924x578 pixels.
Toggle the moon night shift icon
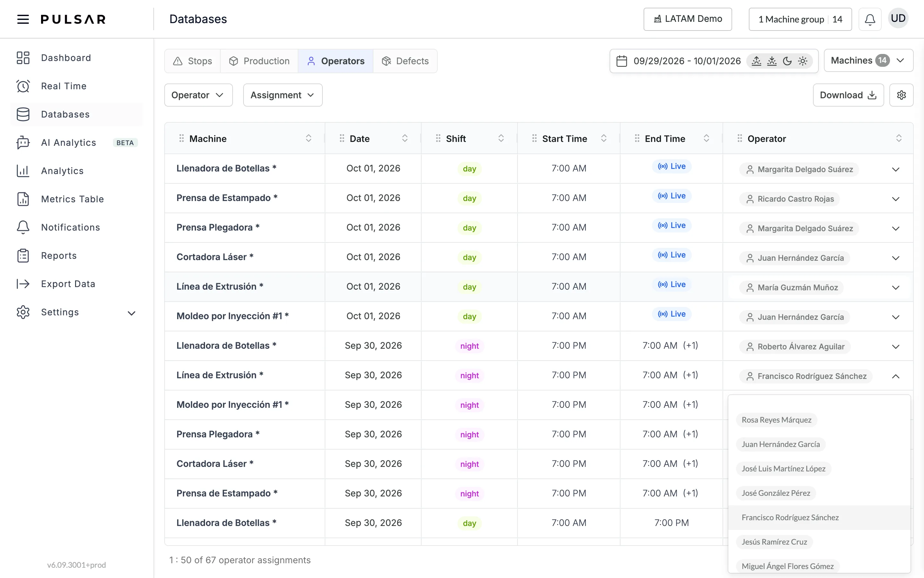[x=787, y=61]
